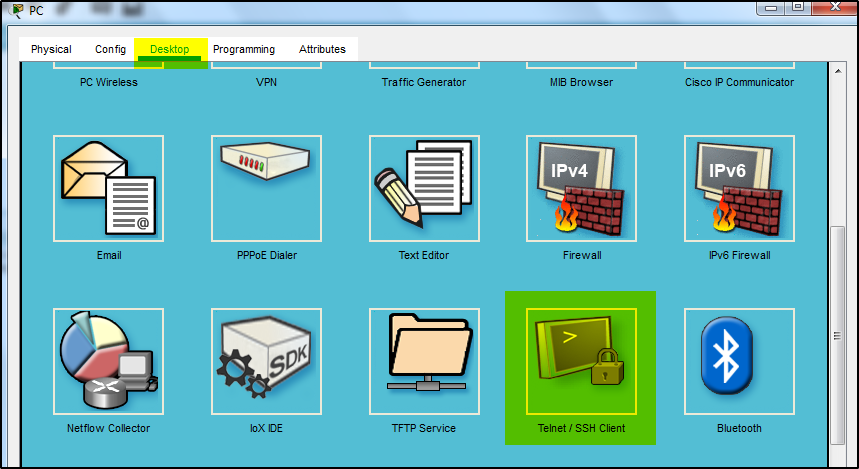Open the Bluetooth app
This screenshot has height=469, width=859.
[739, 361]
